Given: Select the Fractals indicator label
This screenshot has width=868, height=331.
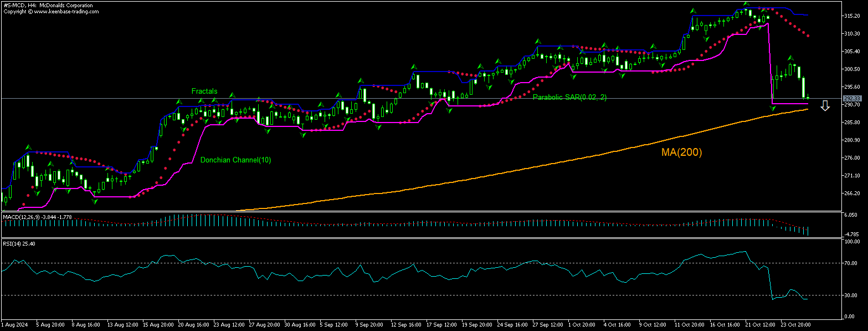Looking at the screenshot, I should tap(204, 91).
